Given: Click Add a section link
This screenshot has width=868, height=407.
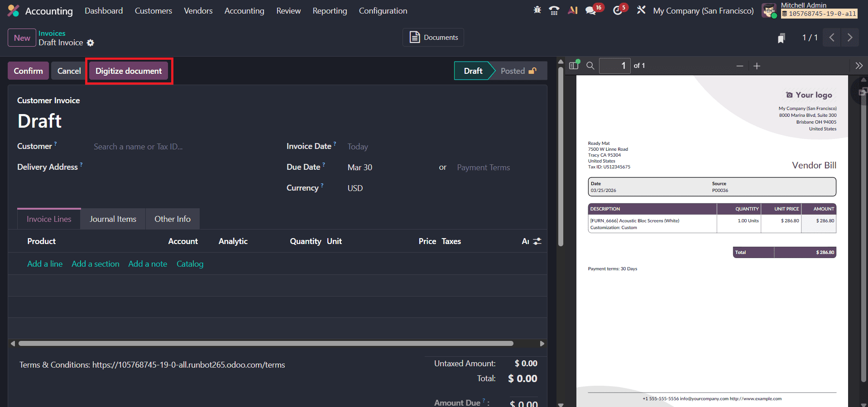Looking at the screenshot, I should tap(96, 264).
